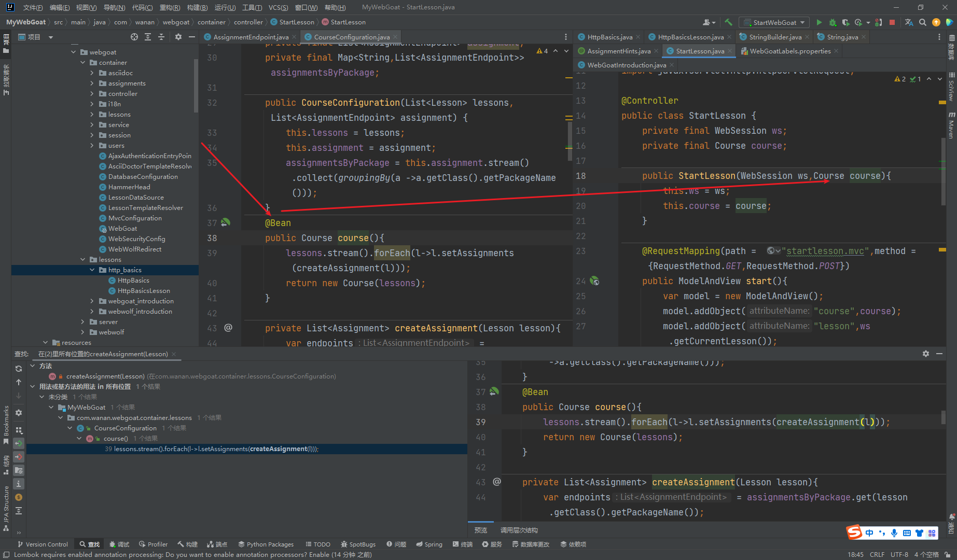Go to previous occurrence arrow
This screenshot has width=957, height=560.
19,382
